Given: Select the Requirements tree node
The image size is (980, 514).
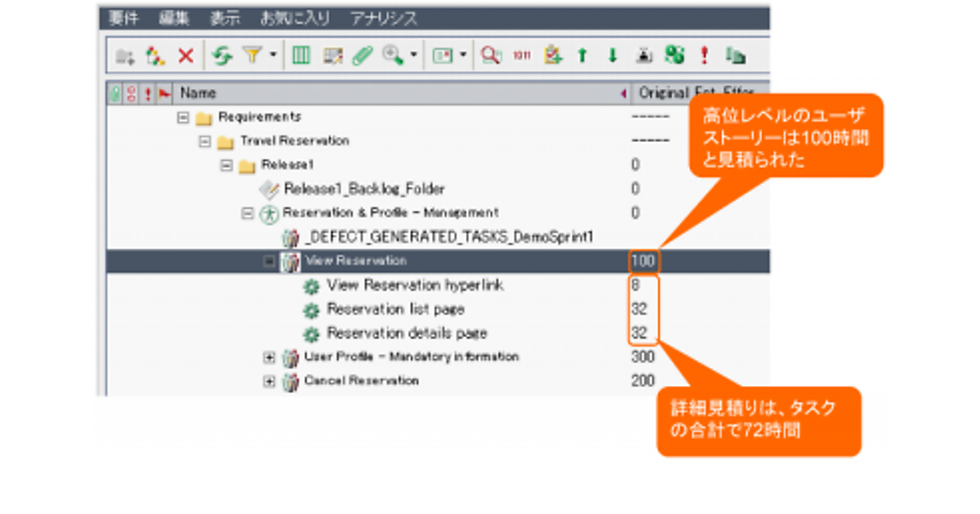Looking at the screenshot, I should coord(260,117).
